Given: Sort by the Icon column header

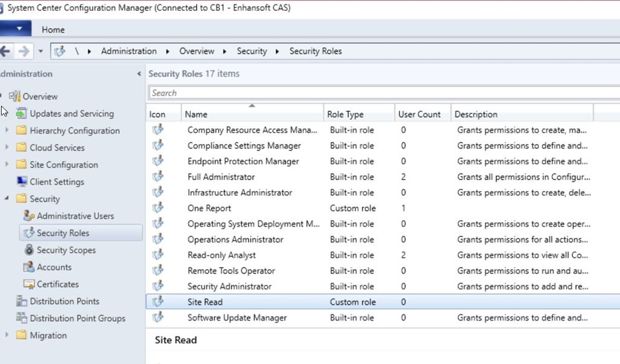Looking at the screenshot, I should (163, 114).
